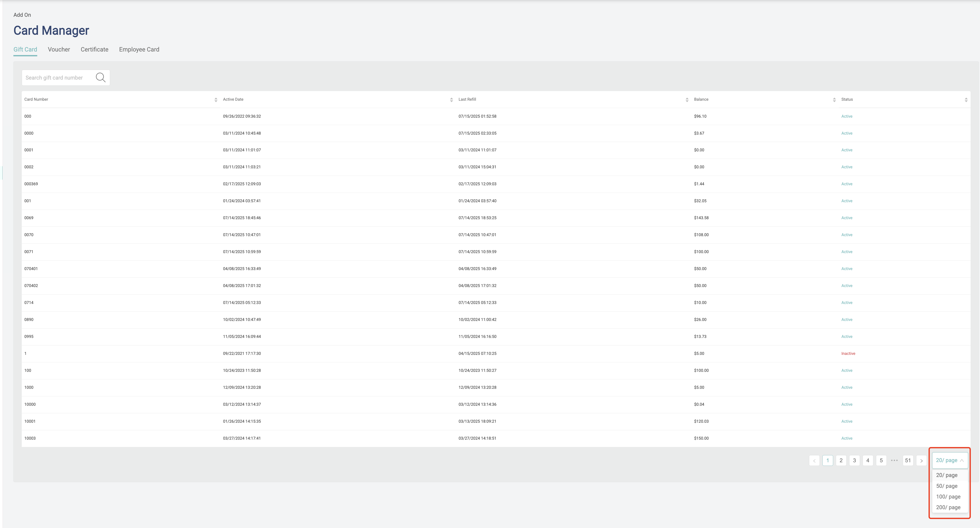This screenshot has height=528, width=980.
Task: Select card number 10000
Action: [30, 404]
